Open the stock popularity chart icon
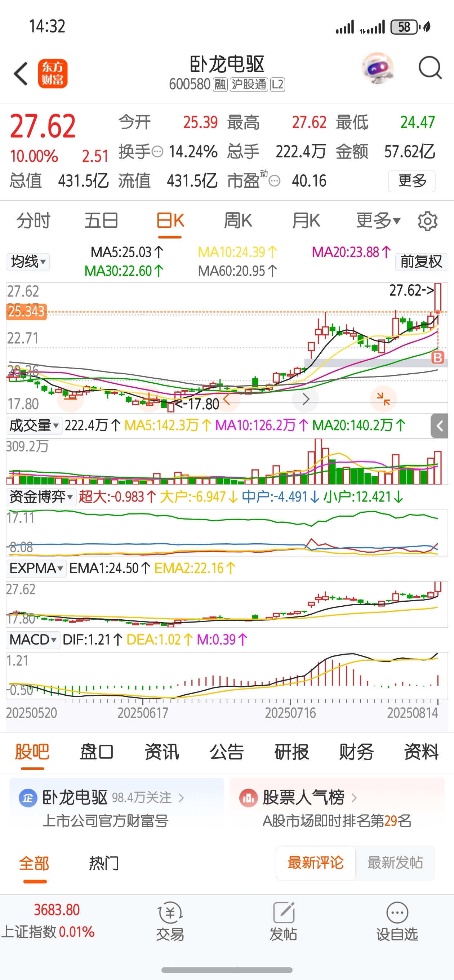This screenshot has height=980, width=454. (x=249, y=798)
